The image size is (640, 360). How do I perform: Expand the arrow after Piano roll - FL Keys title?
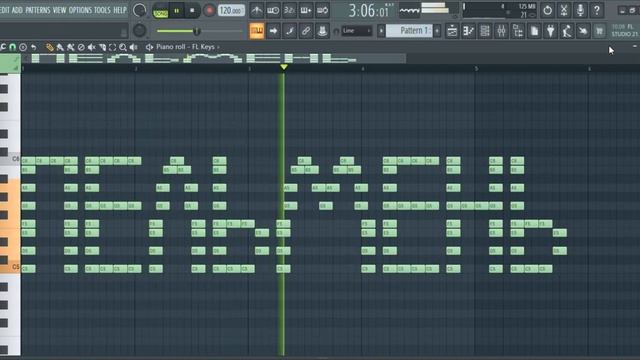point(218,47)
